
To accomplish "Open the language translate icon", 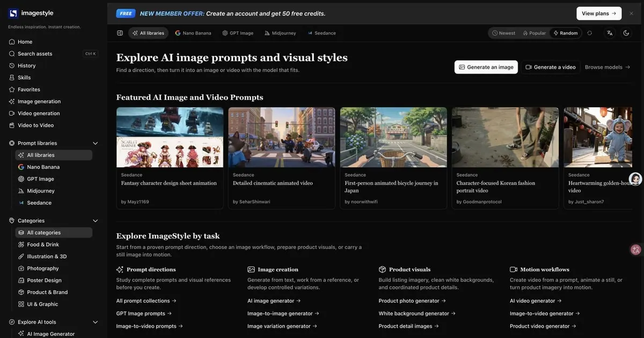I will [x=610, y=33].
